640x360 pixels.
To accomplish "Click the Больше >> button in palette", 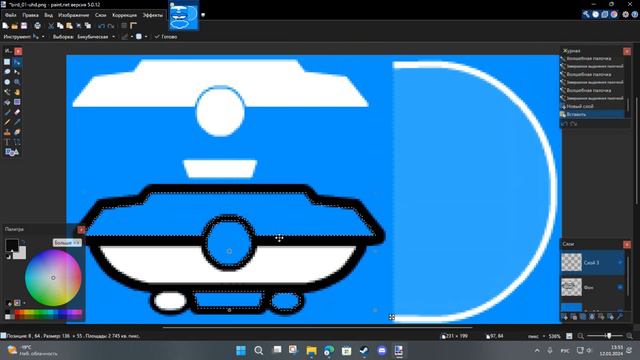I will 67,243.
